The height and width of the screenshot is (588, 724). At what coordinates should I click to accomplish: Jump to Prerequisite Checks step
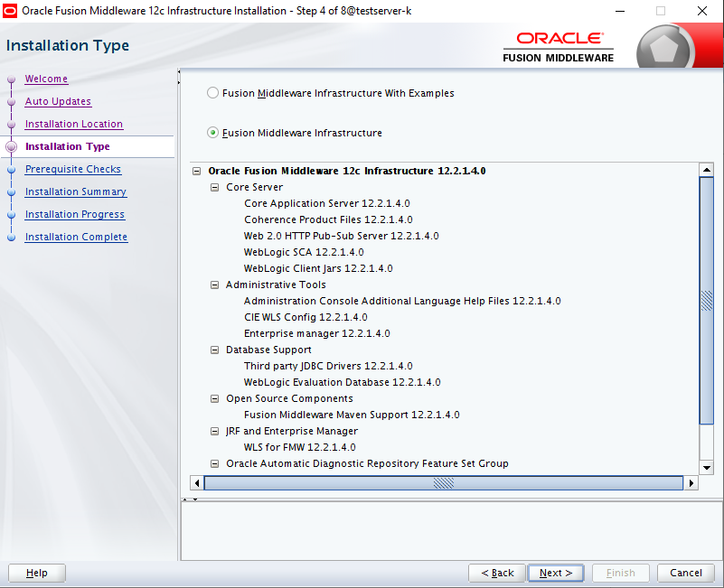73,170
